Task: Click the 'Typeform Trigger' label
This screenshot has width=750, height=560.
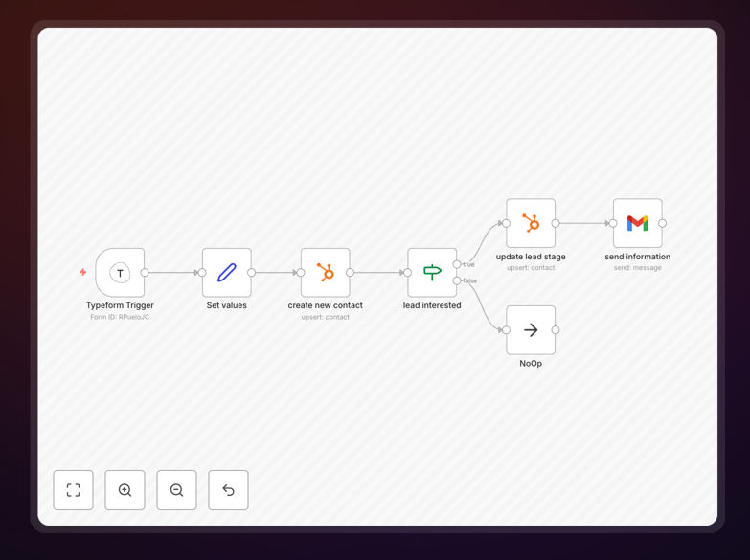Action: point(120,305)
